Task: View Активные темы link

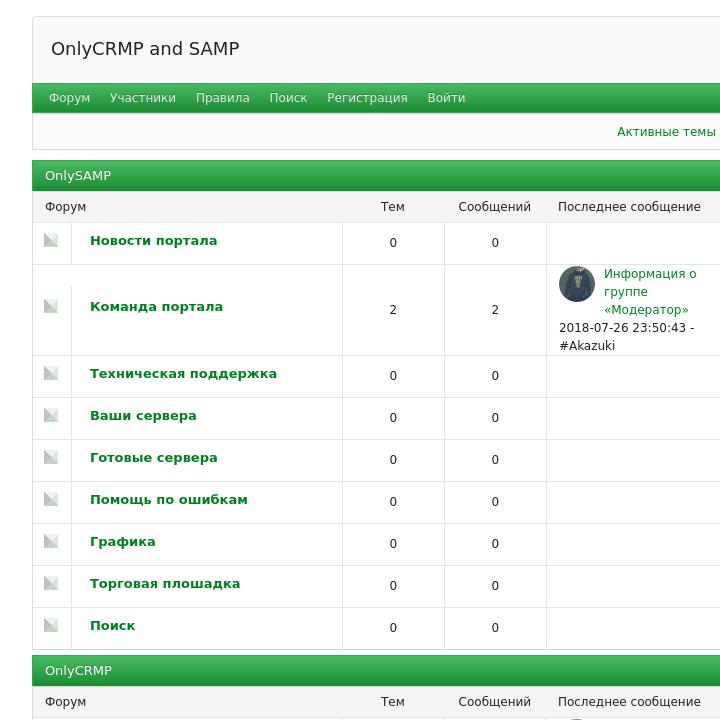Action: point(666,132)
